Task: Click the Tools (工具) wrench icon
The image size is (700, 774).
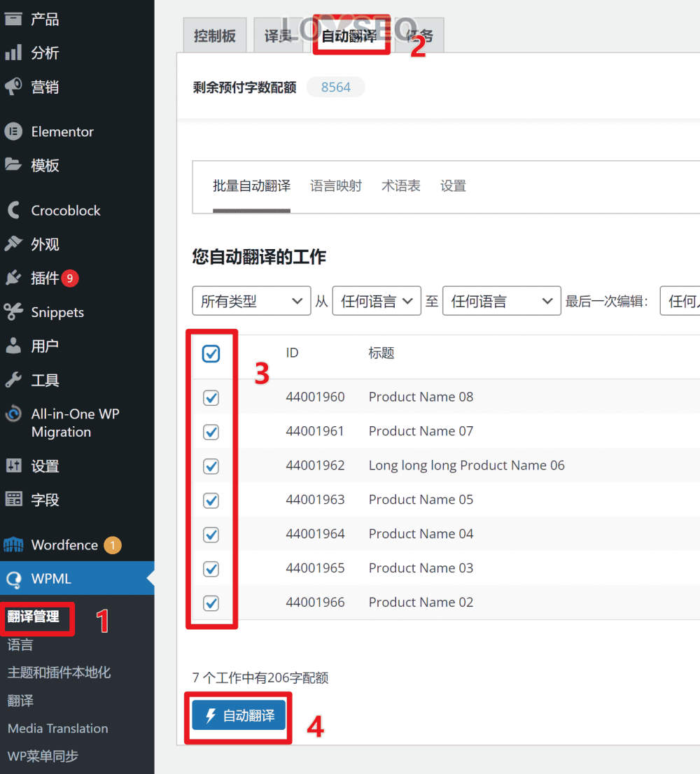Action: tap(13, 379)
